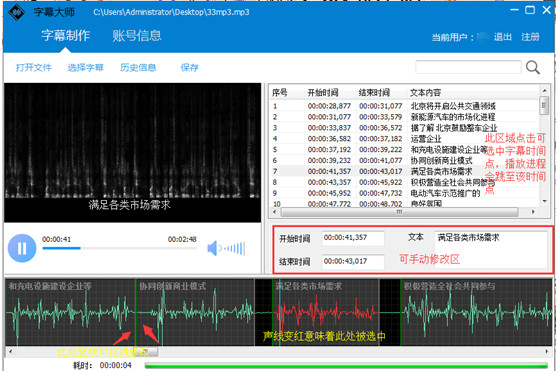This screenshot has height=371, width=557.
Task: Seek on the playback progress bar
Action: pyautogui.click(x=119, y=248)
